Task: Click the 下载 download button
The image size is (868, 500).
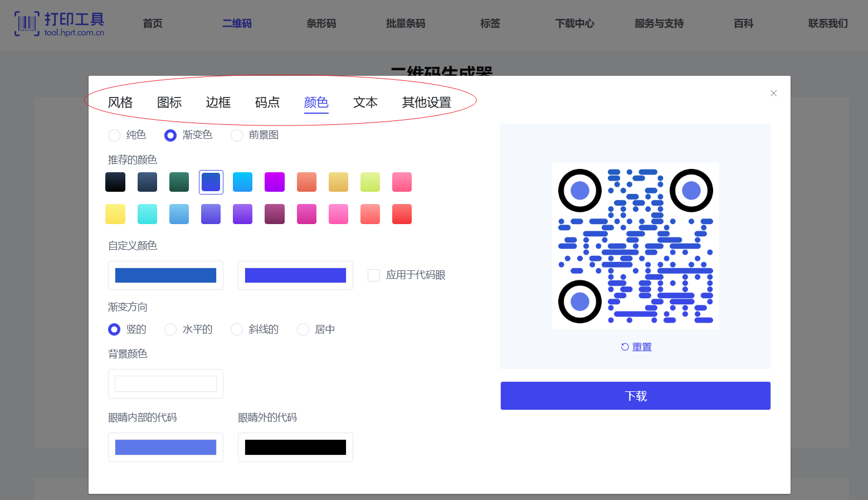Action: tap(636, 396)
